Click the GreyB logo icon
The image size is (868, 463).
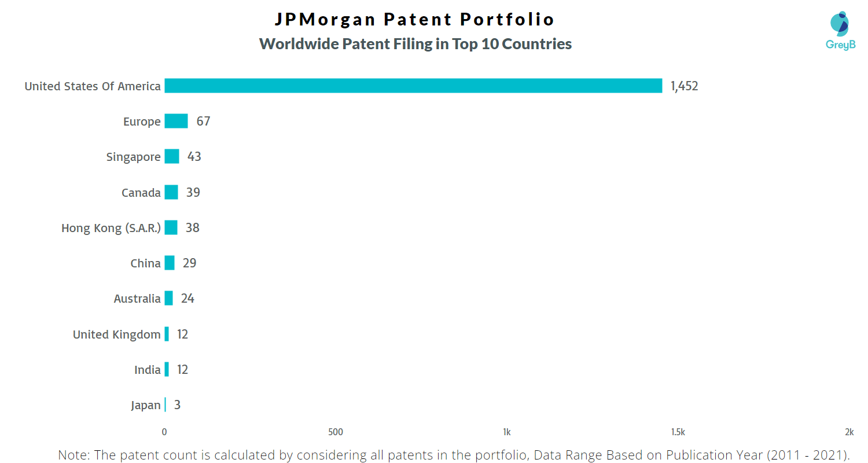[x=840, y=24]
